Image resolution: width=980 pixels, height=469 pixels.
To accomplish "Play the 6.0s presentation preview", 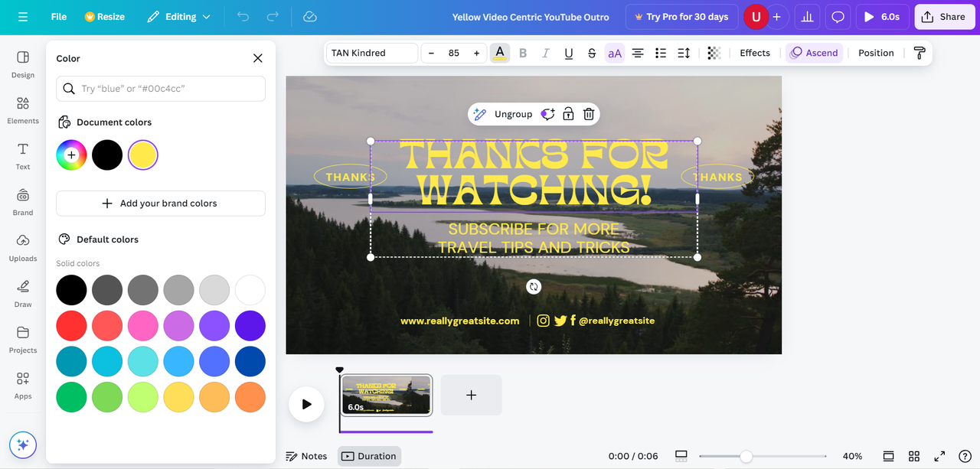I will (x=882, y=17).
